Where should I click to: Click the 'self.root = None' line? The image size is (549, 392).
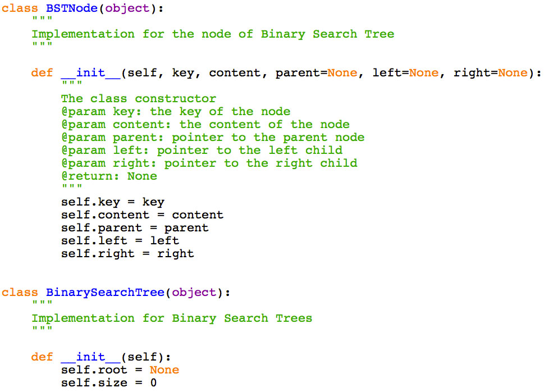pos(120,370)
